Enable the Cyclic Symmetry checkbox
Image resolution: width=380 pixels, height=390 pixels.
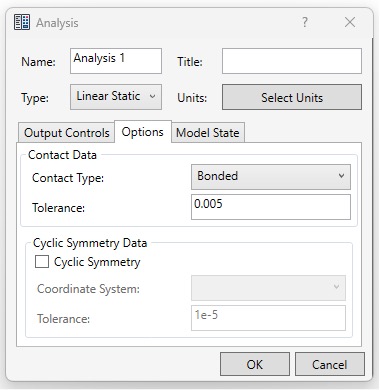(x=42, y=262)
